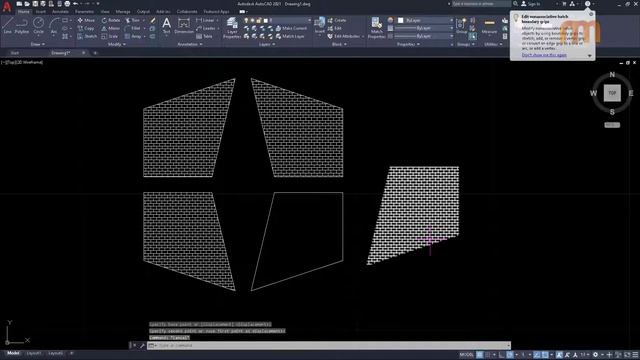Activate the Rotate command
This screenshot has height=360, width=640.
(111, 20)
